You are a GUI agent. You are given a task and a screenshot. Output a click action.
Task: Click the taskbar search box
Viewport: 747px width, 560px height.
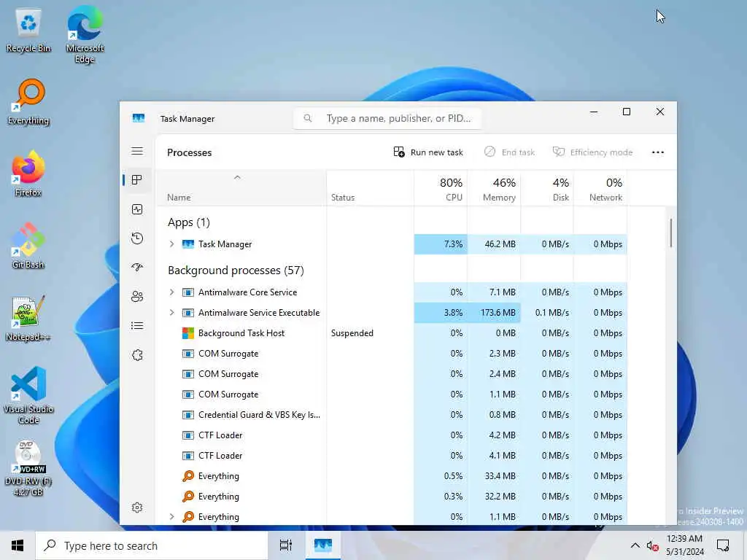click(x=152, y=545)
